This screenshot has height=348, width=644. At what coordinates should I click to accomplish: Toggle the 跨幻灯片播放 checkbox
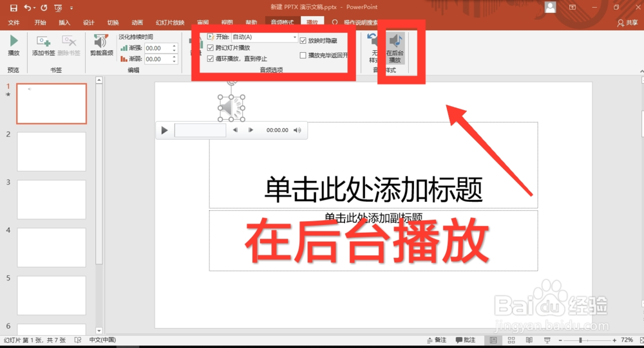point(211,48)
